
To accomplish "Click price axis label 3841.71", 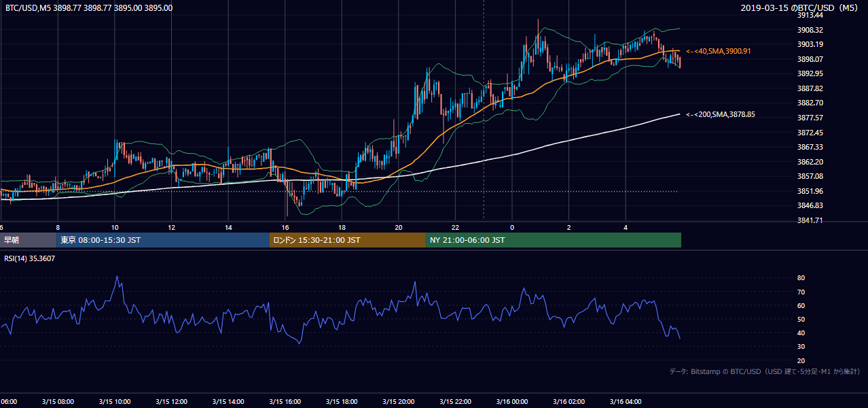I will 810,220.
